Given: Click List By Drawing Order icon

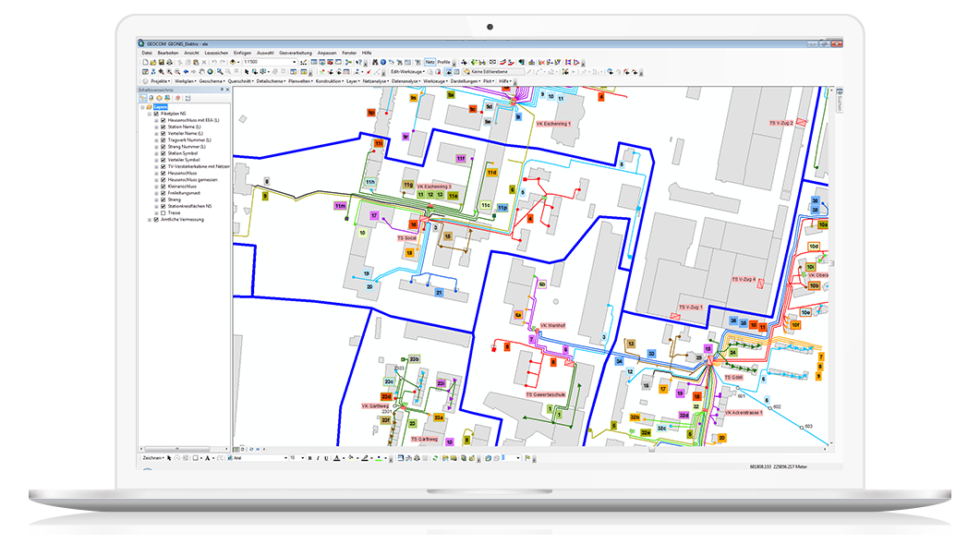Looking at the screenshot, I should (142, 98).
